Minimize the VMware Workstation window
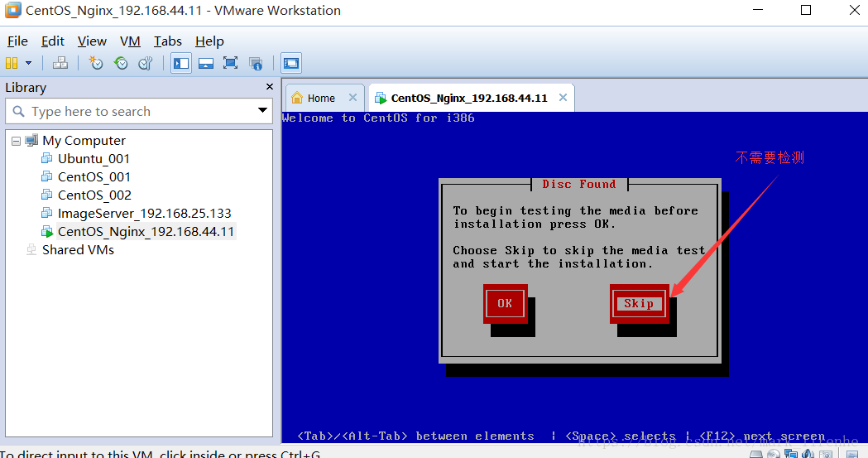Image resolution: width=868 pixels, height=458 pixels. click(758, 10)
